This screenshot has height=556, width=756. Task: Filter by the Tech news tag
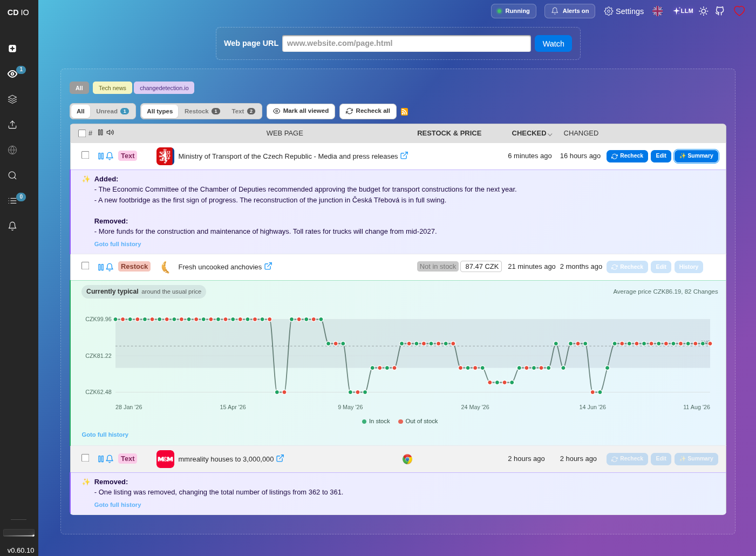112,88
